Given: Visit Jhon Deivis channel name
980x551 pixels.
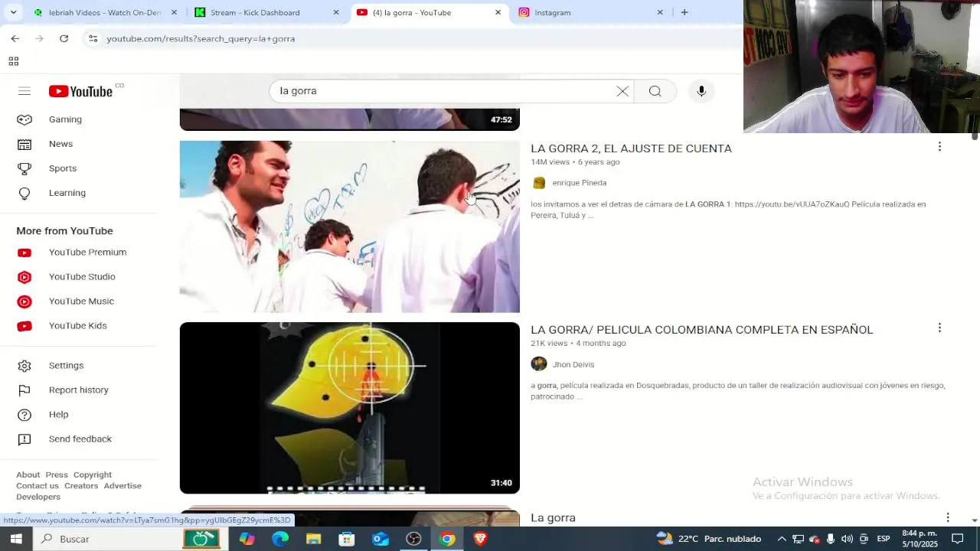Looking at the screenshot, I should (573, 364).
